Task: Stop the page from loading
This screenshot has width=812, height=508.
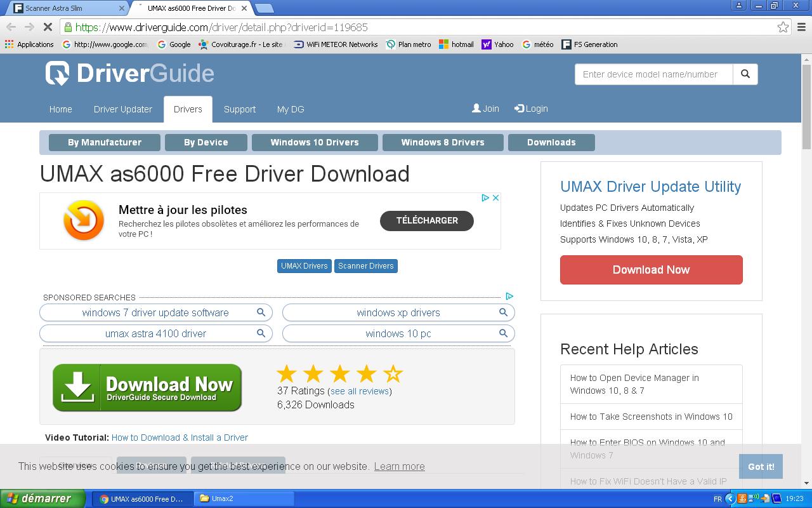Action: coord(48,27)
